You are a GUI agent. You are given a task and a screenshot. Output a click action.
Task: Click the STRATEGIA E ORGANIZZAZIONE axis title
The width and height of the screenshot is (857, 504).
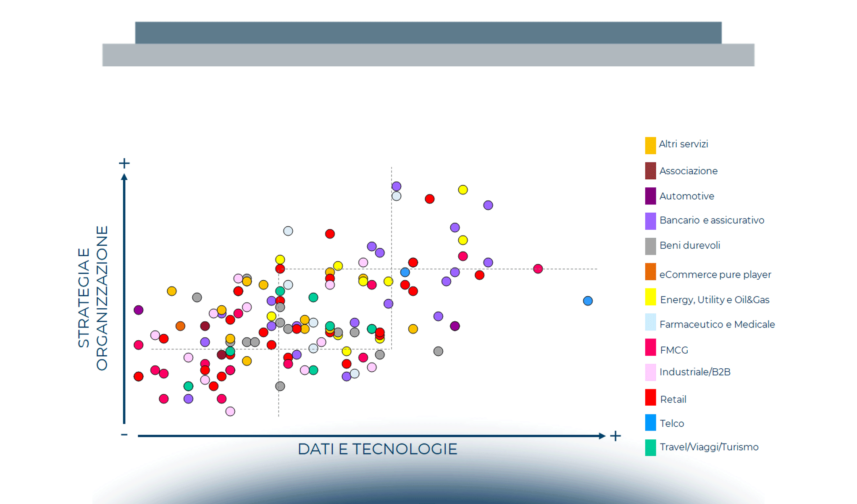[93, 298]
